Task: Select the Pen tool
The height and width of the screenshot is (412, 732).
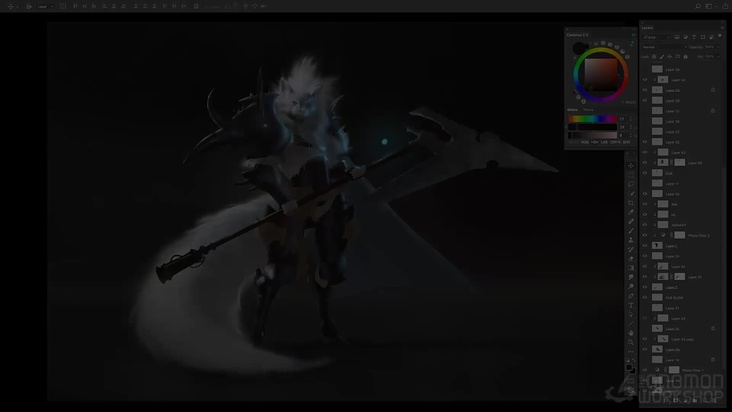Action: coord(631,296)
